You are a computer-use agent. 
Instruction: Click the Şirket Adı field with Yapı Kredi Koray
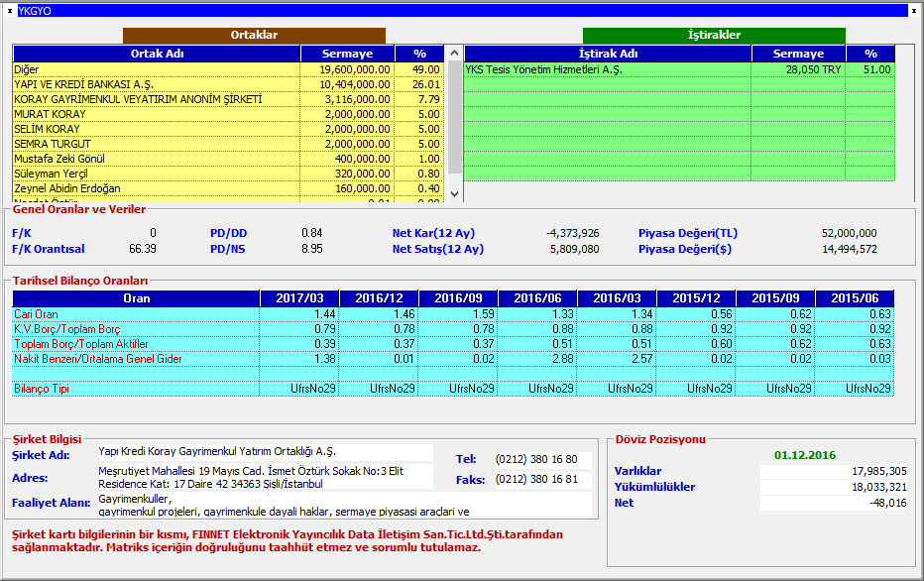(x=265, y=452)
